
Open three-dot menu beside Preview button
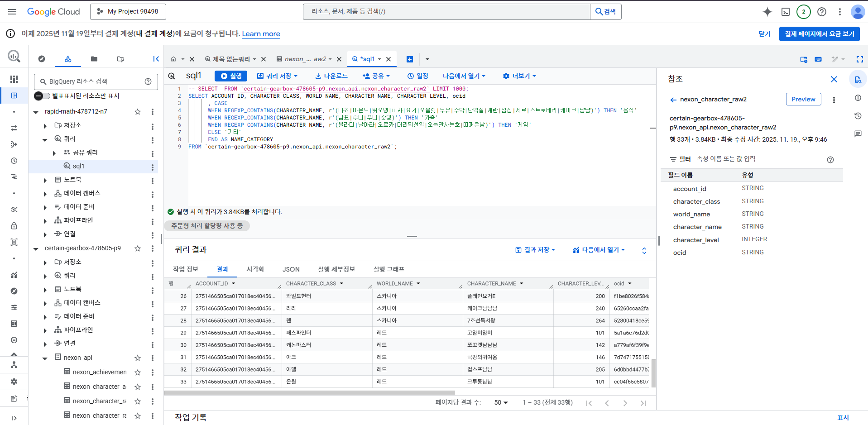(x=834, y=100)
